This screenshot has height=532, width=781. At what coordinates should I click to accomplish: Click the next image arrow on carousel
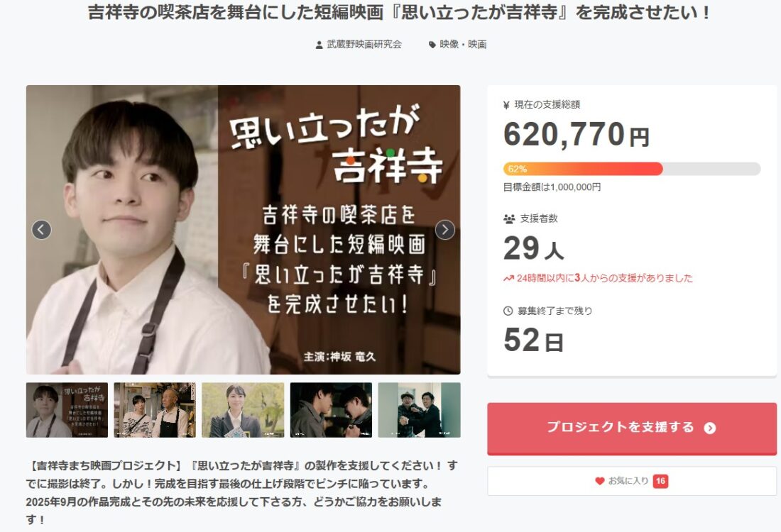[444, 230]
